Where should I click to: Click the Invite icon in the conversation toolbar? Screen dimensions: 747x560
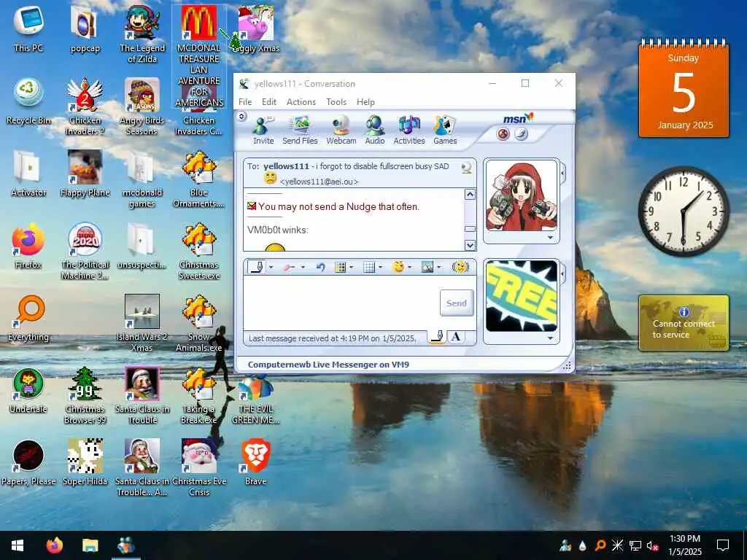pyautogui.click(x=263, y=130)
